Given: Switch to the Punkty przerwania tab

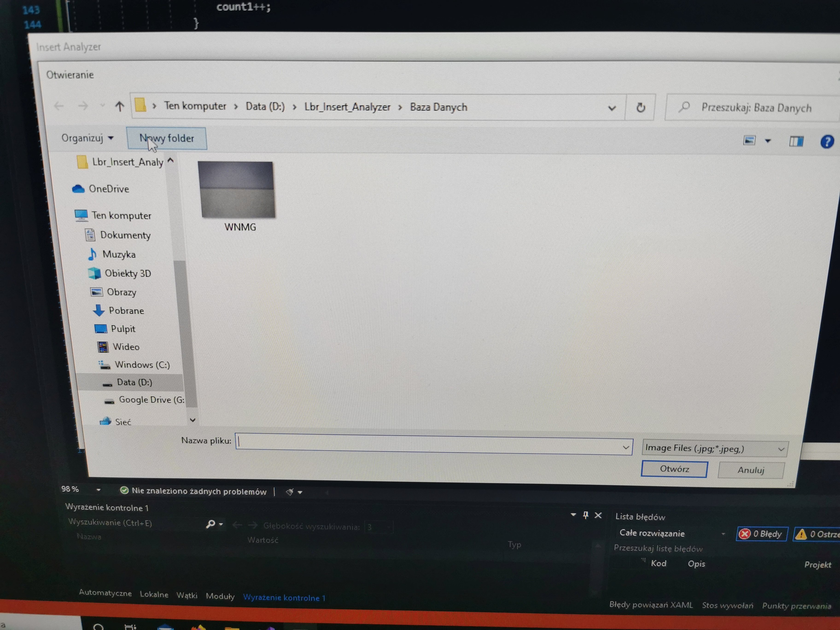Looking at the screenshot, I should click(796, 606).
